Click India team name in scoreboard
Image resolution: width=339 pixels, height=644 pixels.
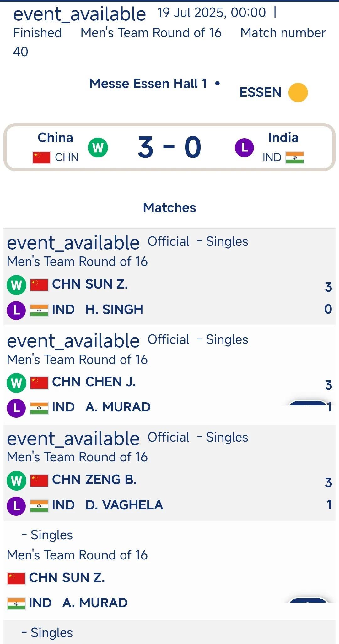pyautogui.click(x=283, y=138)
